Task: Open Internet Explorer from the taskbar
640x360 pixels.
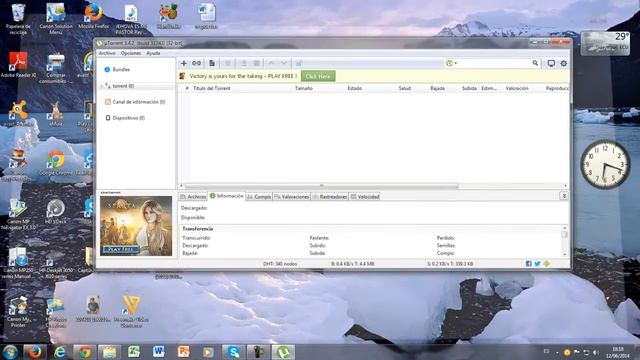Action: coord(60,352)
